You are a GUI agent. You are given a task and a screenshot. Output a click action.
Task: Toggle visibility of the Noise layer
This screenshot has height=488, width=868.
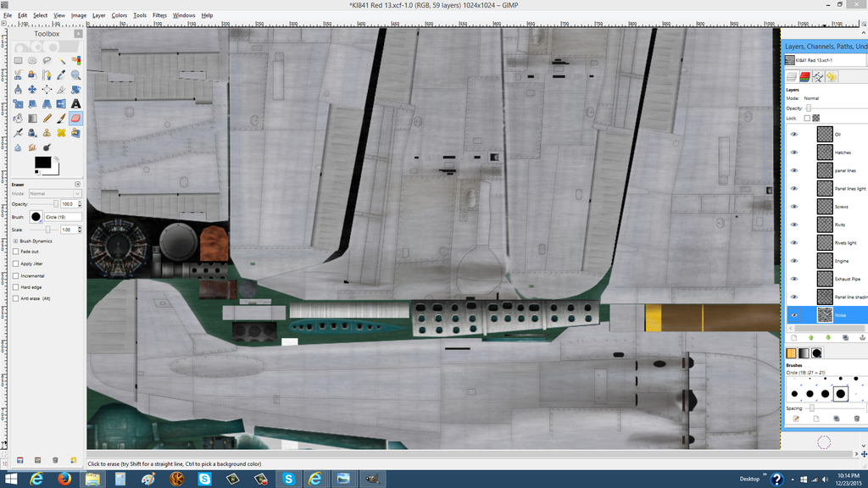coord(793,315)
